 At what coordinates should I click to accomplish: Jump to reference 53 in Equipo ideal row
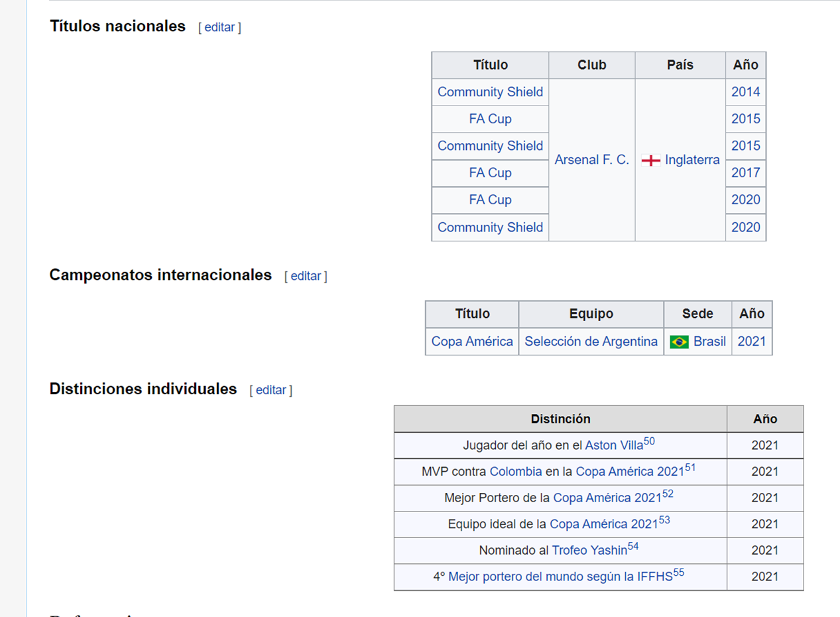coord(664,519)
